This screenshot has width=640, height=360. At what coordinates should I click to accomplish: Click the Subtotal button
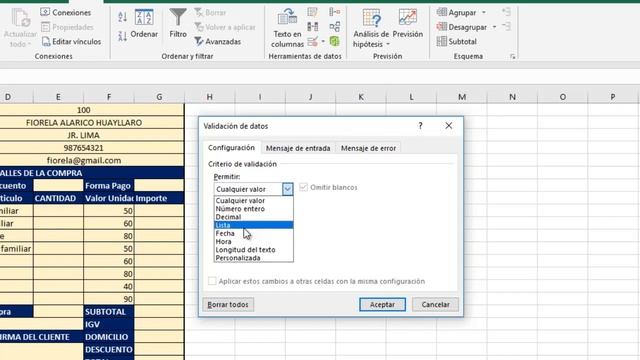point(456,42)
